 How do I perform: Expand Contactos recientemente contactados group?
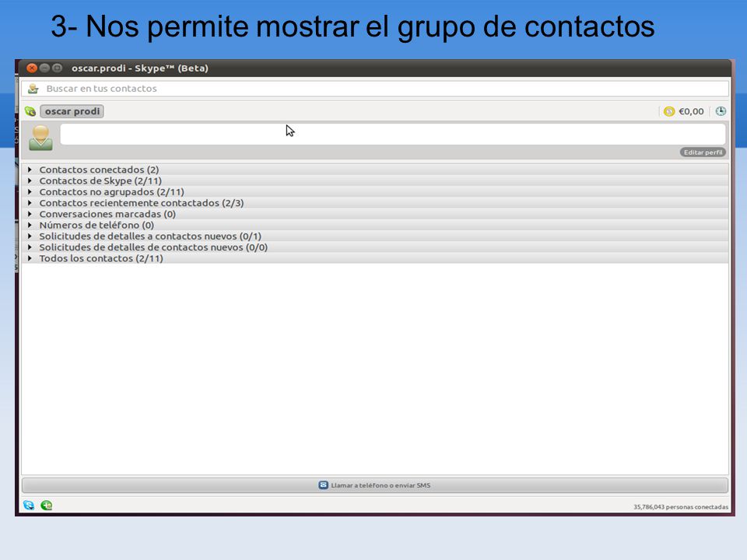(x=30, y=203)
